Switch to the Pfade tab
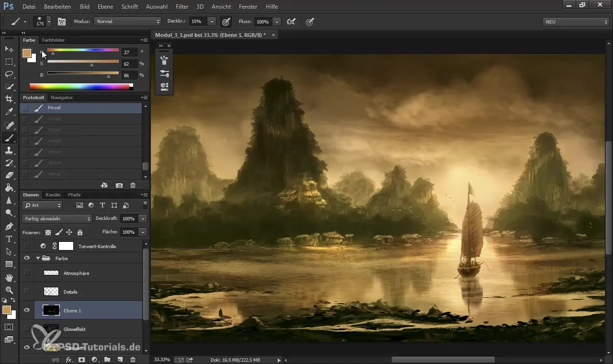The height and width of the screenshot is (364, 613). pyautogui.click(x=74, y=195)
